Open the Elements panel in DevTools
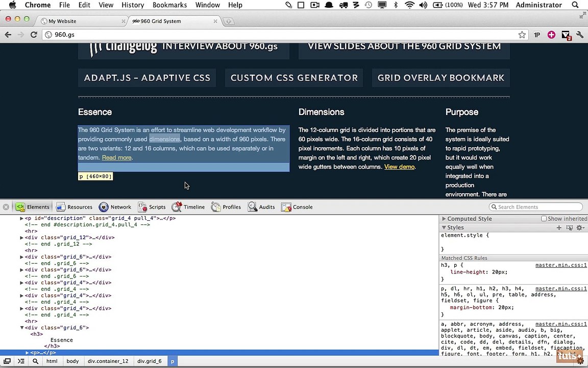The width and height of the screenshot is (588, 368). [33, 207]
